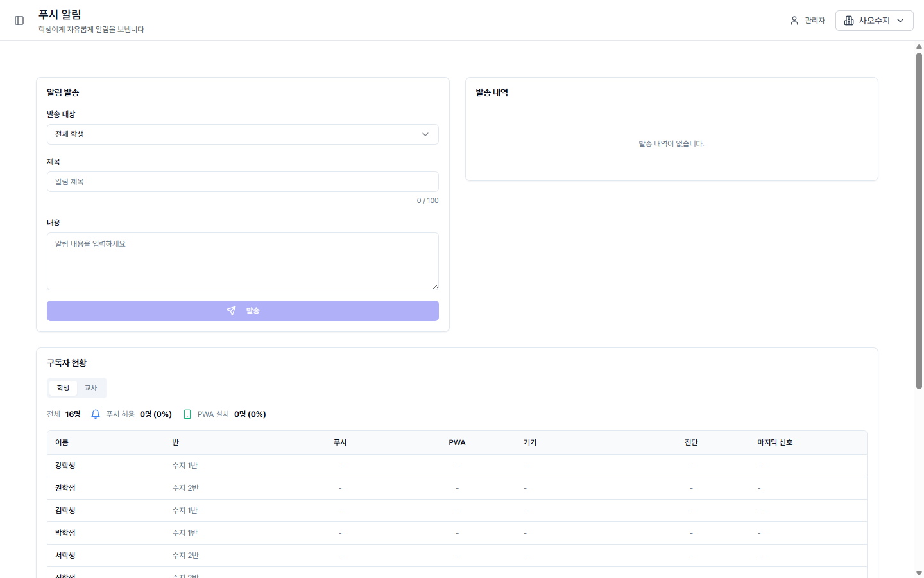Focus the 알림 내용 textarea
This screenshot has height=578, width=924.
click(x=243, y=261)
